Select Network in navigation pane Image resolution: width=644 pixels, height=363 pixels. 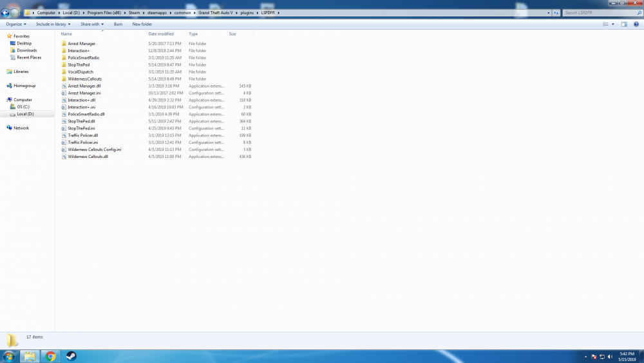[21, 128]
